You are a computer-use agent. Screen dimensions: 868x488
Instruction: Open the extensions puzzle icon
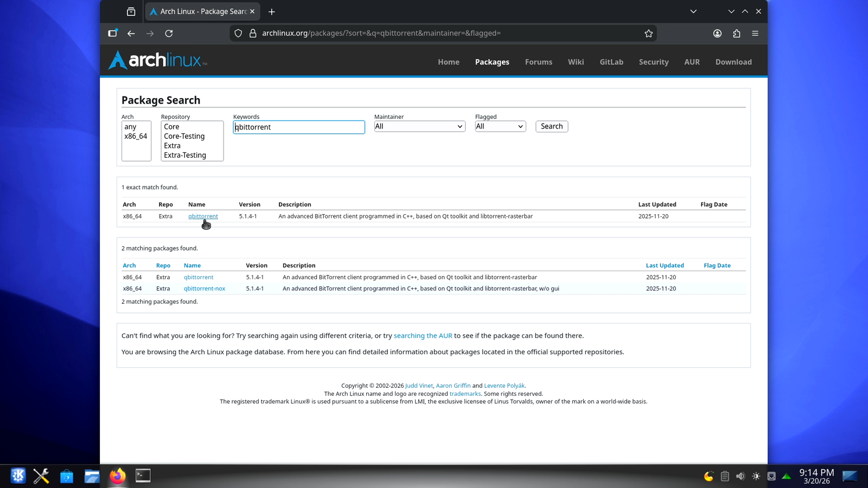click(736, 33)
